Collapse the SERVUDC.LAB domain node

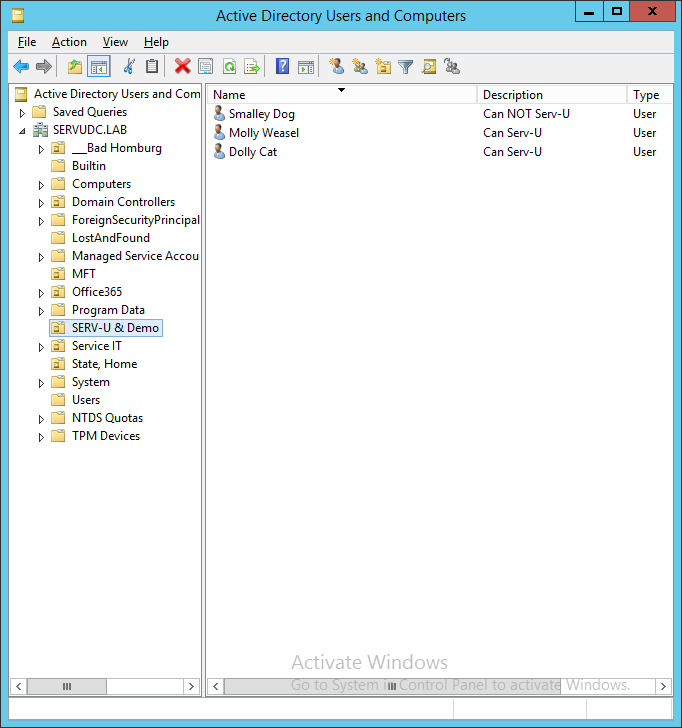[x=22, y=131]
